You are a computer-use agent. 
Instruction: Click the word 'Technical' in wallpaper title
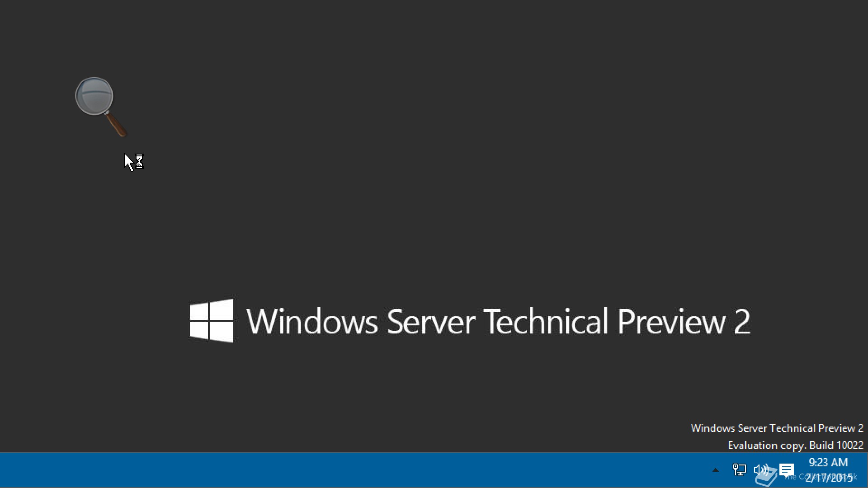tap(546, 321)
